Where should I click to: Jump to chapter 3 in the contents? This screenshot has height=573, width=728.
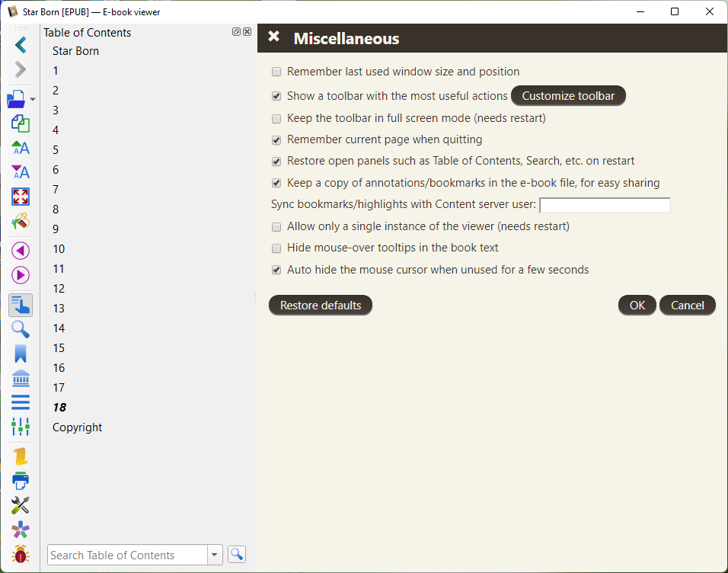point(56,110)
